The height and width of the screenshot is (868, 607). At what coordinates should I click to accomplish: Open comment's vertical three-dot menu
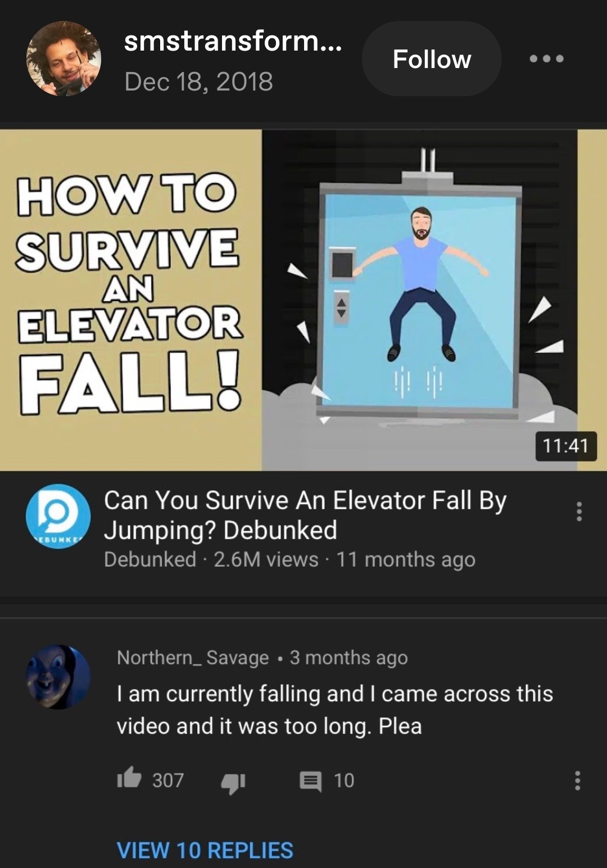(x=577, y=781)
